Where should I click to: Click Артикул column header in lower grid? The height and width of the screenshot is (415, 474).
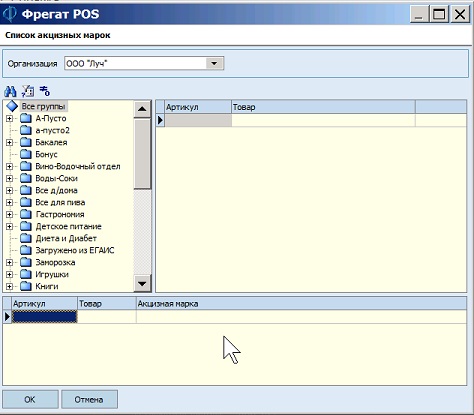pos(45,304)
